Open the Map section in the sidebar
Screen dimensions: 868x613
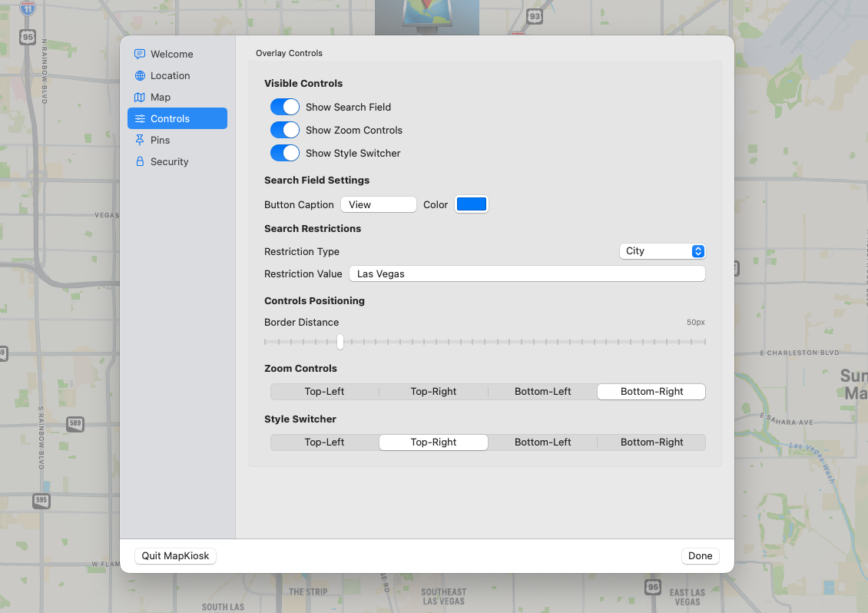[x=177, y=97]
